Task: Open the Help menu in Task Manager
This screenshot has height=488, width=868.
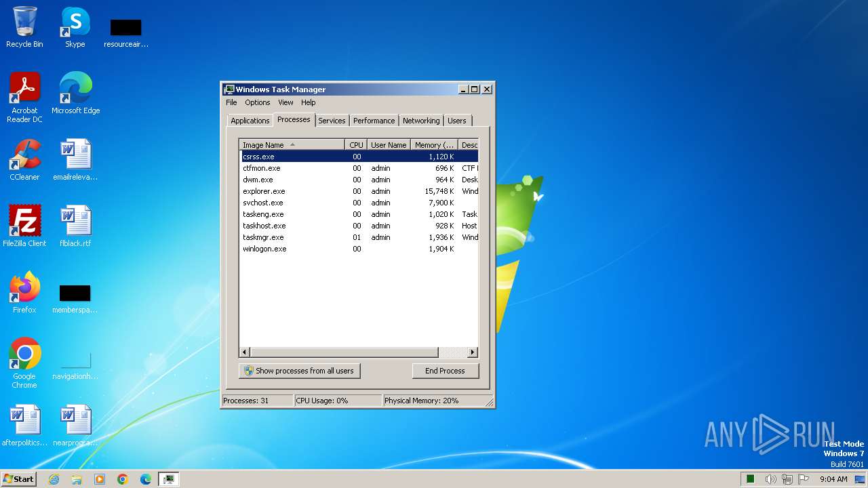Action: (309, 102)
